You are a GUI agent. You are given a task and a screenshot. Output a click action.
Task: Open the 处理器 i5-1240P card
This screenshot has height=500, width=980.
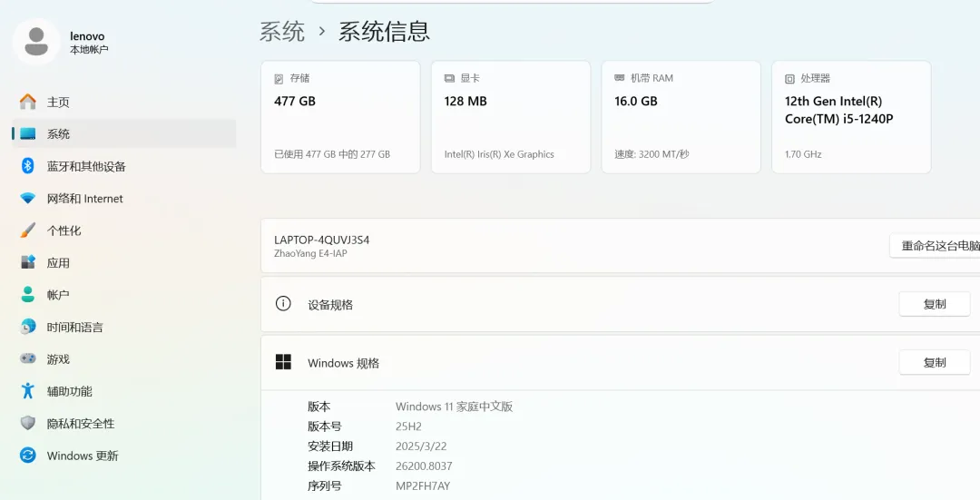click(851, 117)
